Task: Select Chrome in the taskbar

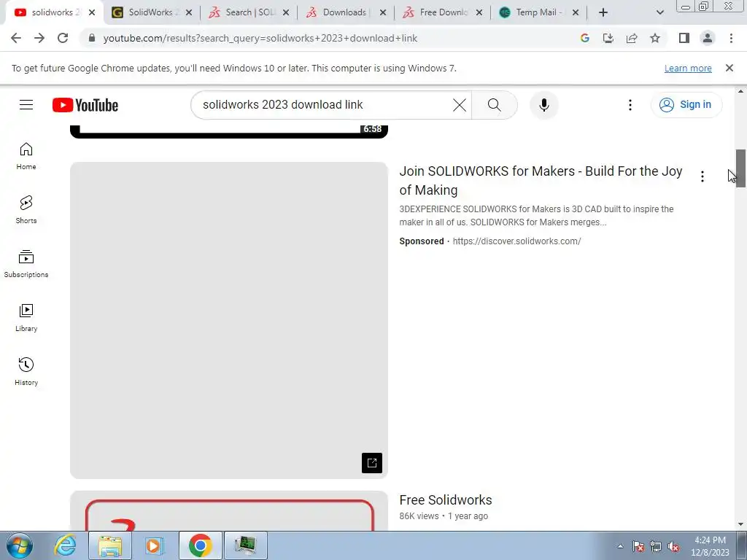Action: 200,545
